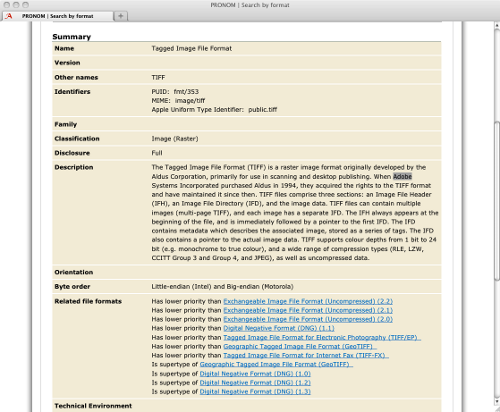
Task: Click the Other names row label
Action: [76, 77]
